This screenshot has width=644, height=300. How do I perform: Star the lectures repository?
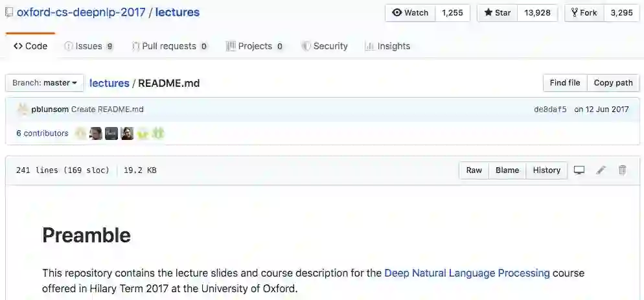(x=498, y=13)
